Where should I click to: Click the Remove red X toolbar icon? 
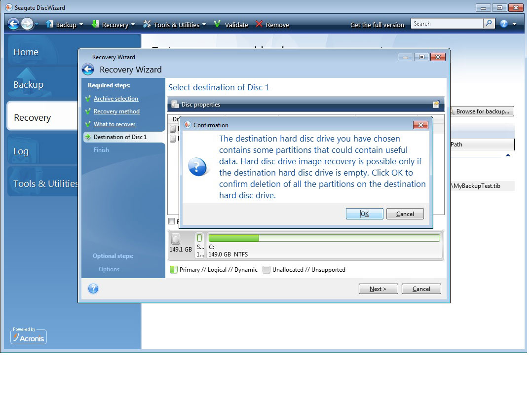click(259, 24)
